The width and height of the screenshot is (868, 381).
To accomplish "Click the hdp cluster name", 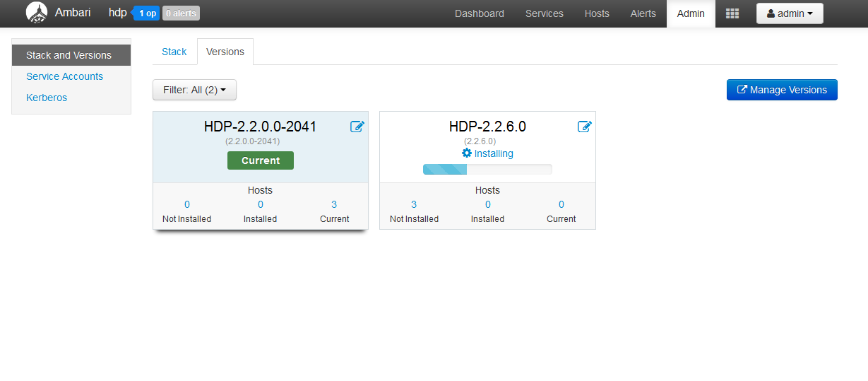I will click(x=118, y=13).
